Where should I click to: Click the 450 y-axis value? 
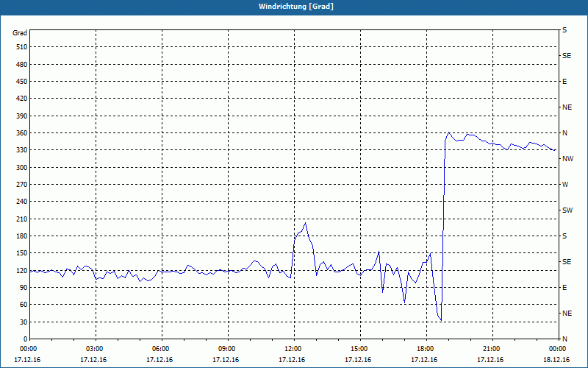click(x=22, y=82)
